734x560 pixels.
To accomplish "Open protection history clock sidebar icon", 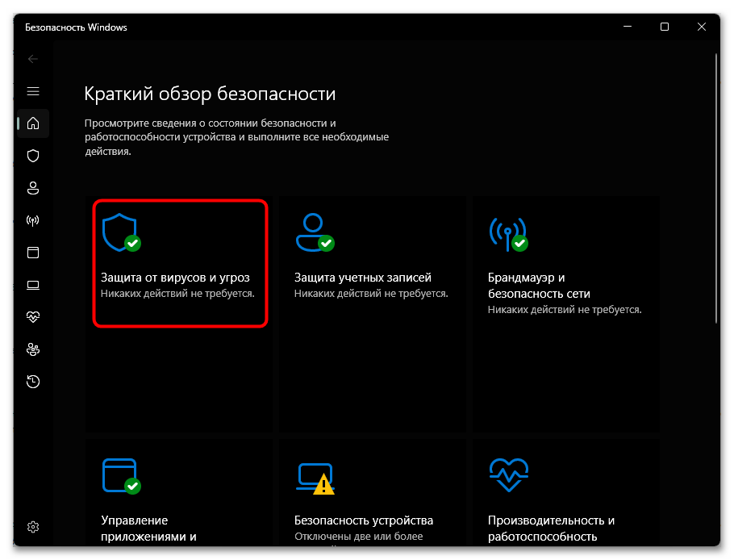I will click(x=33, y=382).
